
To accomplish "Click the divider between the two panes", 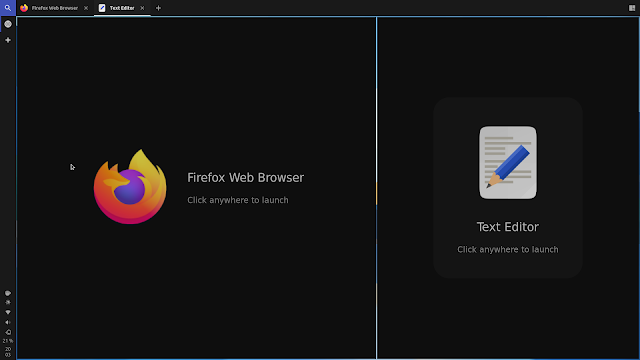I will coord(376,188).
